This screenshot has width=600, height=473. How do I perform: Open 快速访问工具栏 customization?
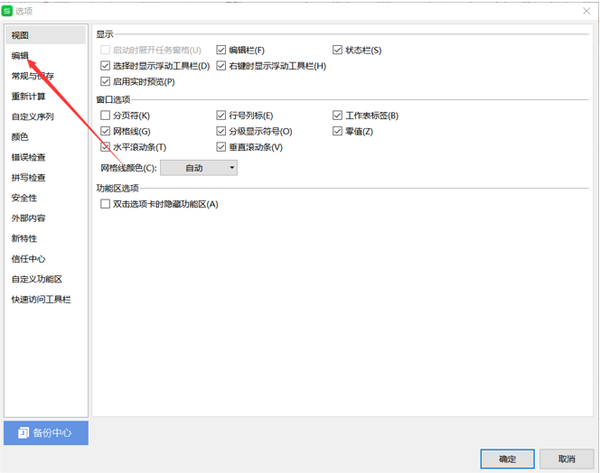pyautogui.click(x=40, y=299)
